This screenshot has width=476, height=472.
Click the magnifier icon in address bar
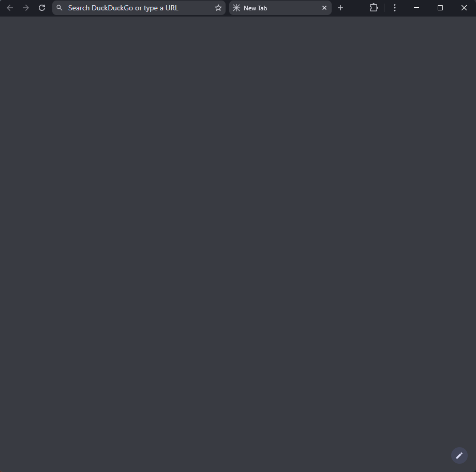point(59,8)
